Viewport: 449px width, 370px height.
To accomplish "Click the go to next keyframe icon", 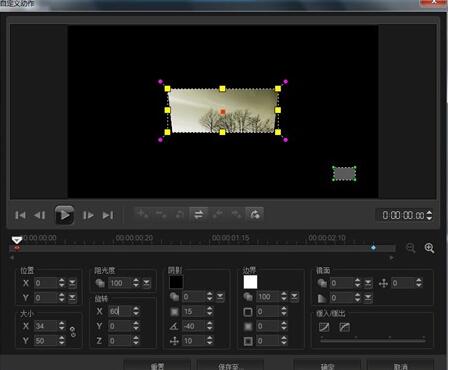I will click(236, 214).
